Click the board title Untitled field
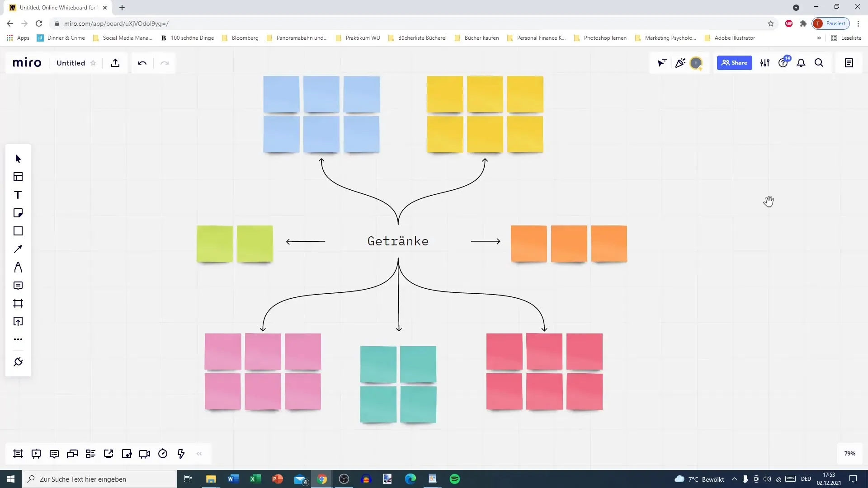The image size is (868, 488). [x=71, y=62]
